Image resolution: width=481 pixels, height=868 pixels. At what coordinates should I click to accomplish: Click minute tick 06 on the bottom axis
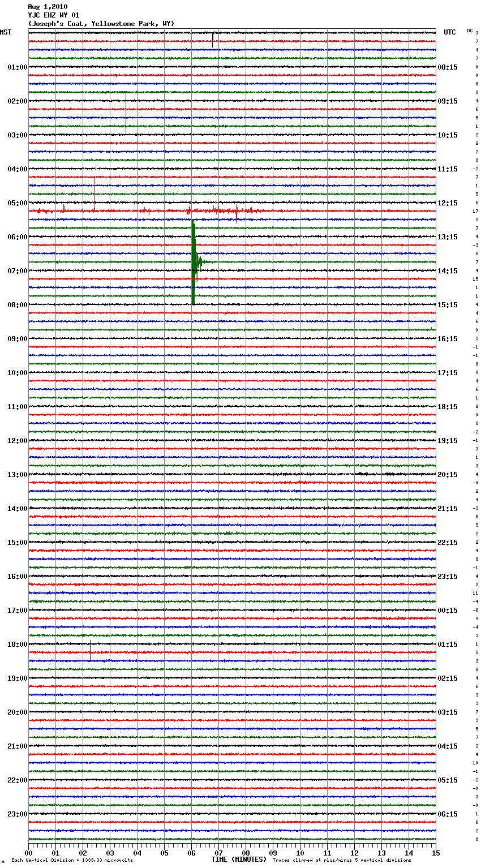(192, 853)
